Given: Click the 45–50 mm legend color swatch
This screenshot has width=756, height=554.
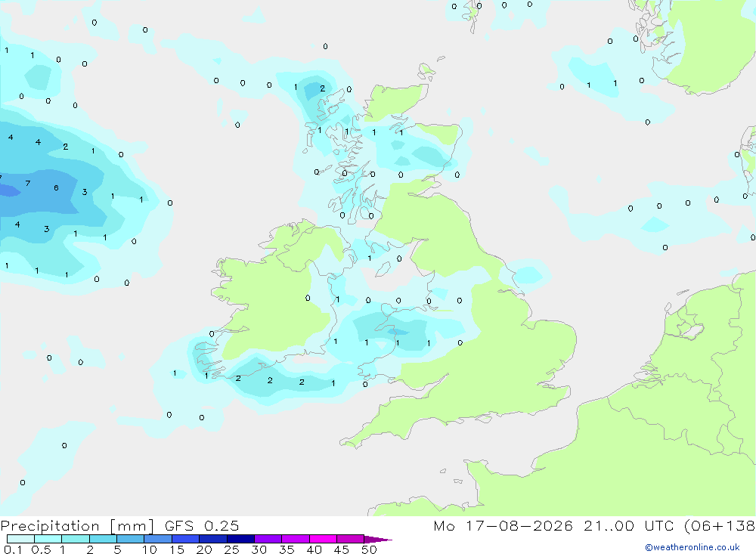Looking at the screenshot, I should click(x=350, y=539).
